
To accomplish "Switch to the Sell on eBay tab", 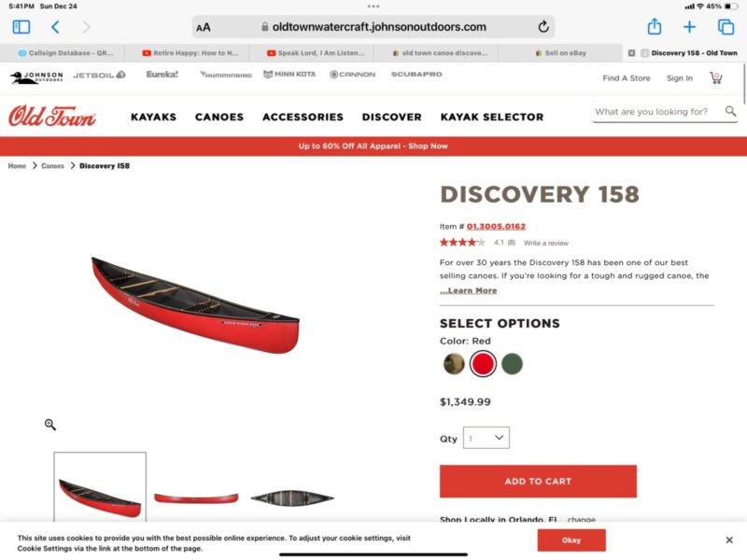I will coord(560,53).
